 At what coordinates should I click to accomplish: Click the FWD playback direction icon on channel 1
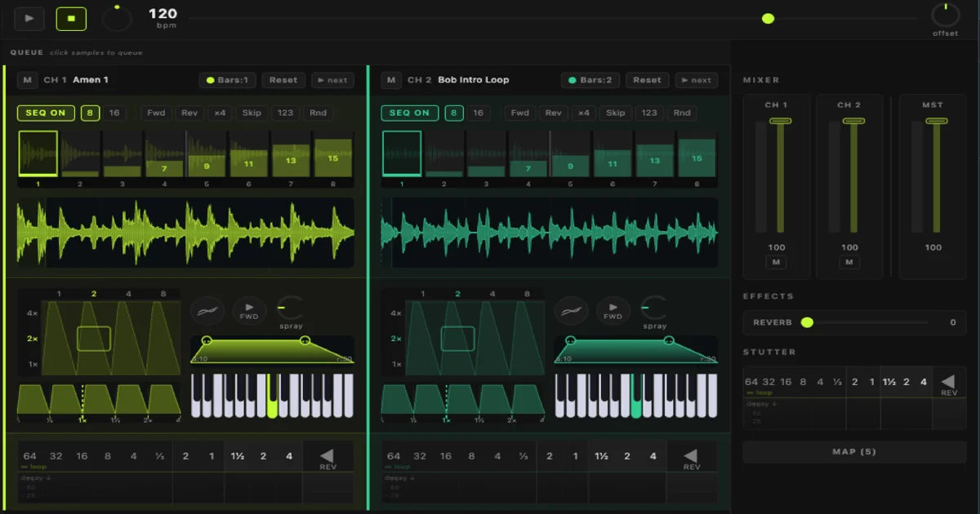tap(249, 310)
